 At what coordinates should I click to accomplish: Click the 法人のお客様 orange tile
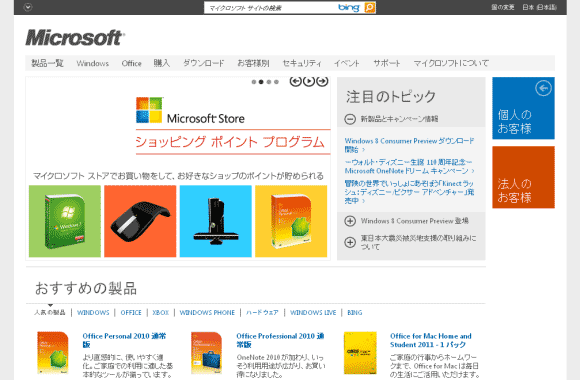click(523, 177)
